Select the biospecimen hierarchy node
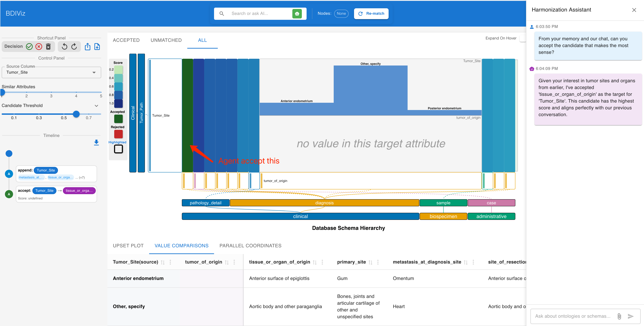This screenshot has width=644, height=326. (443, 216)
